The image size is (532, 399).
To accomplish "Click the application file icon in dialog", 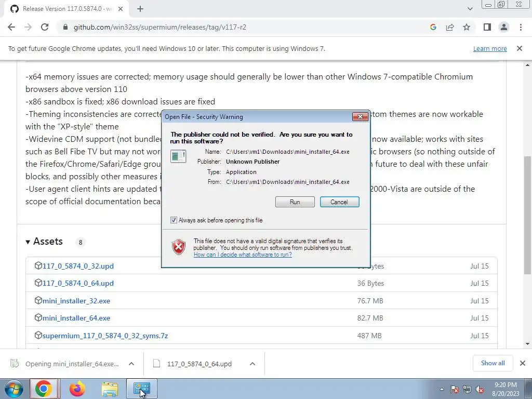I will point(178,156).
